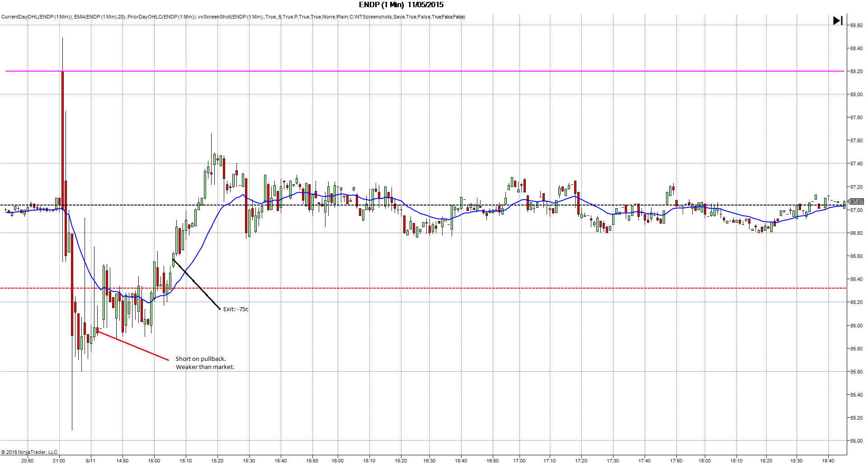Select the magenta horizontal line at 88.20

click(x=425, y=71)
